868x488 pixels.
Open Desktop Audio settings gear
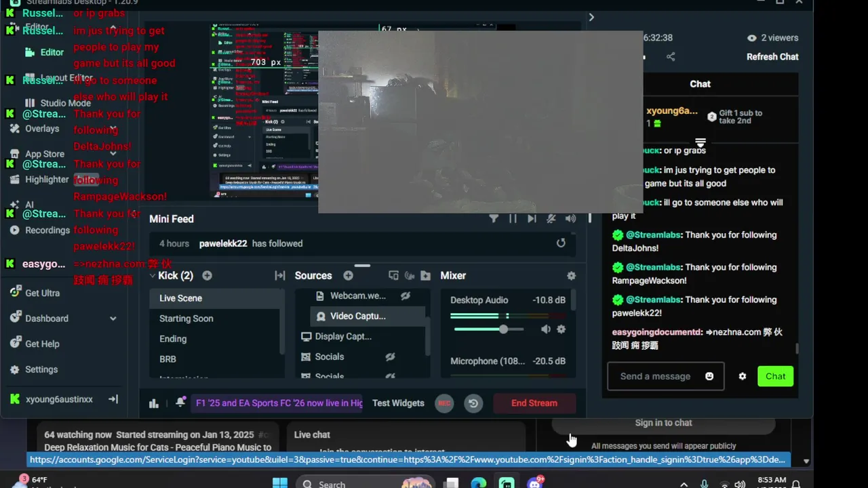click(561, 329)
